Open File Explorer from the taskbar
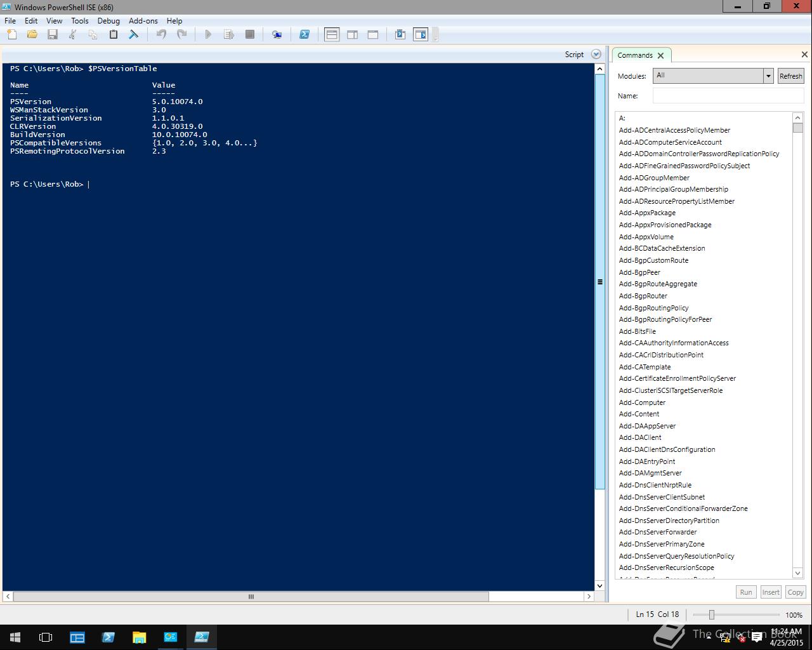812x650 pixels. tap(140, 637)
